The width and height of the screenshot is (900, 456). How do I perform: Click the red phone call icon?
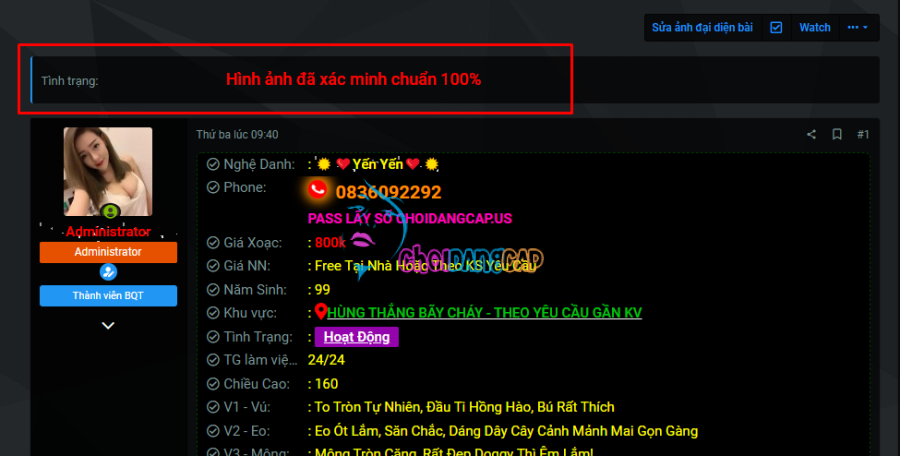tap(317, 190)
